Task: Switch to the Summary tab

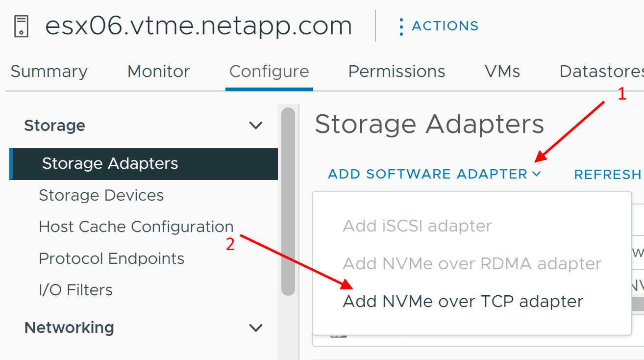Action: point(49,72)
